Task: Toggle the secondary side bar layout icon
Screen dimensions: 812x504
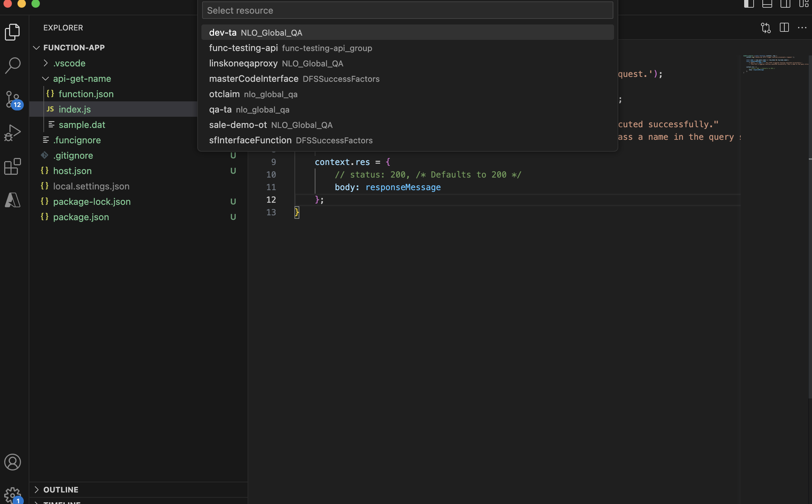Action: [785, 4]
